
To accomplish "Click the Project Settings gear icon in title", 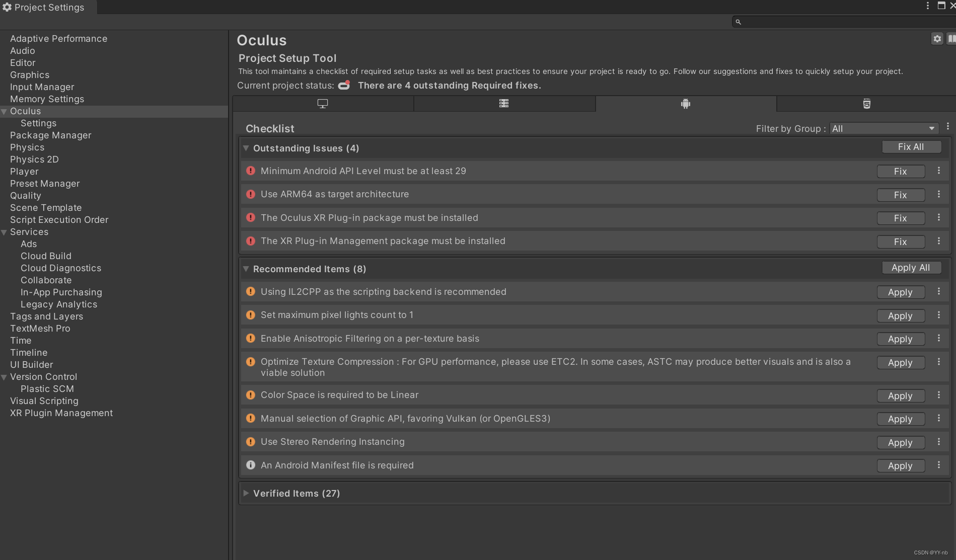I will pos(7,7).
